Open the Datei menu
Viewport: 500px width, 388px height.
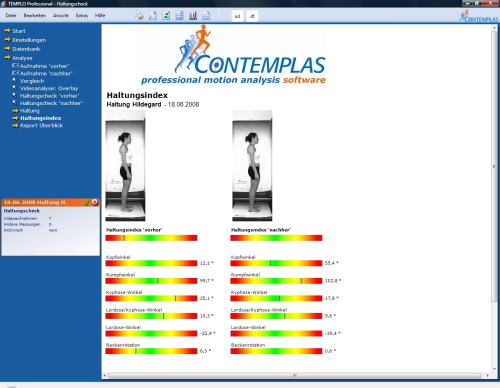point(11,15)
